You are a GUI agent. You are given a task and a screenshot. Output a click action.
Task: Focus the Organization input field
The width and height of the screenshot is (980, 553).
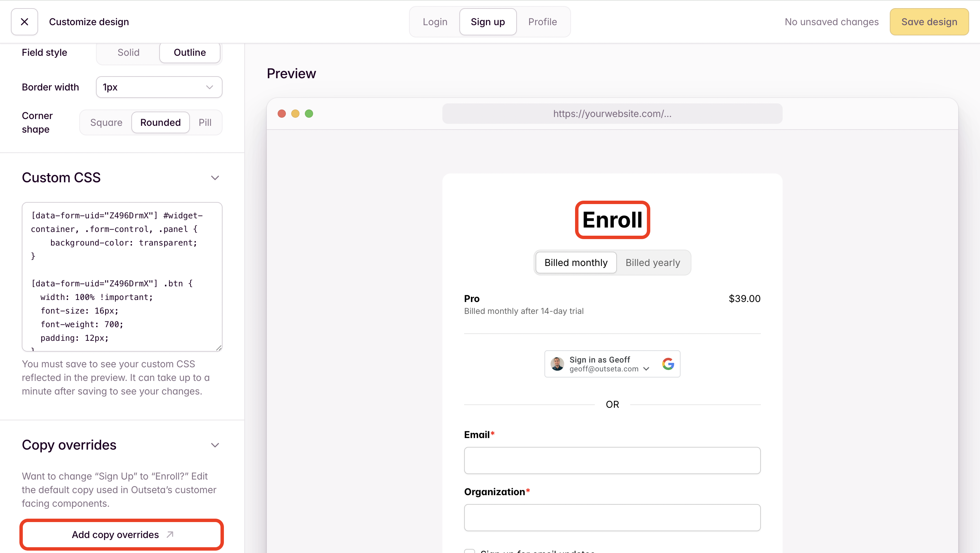point(612,518)
